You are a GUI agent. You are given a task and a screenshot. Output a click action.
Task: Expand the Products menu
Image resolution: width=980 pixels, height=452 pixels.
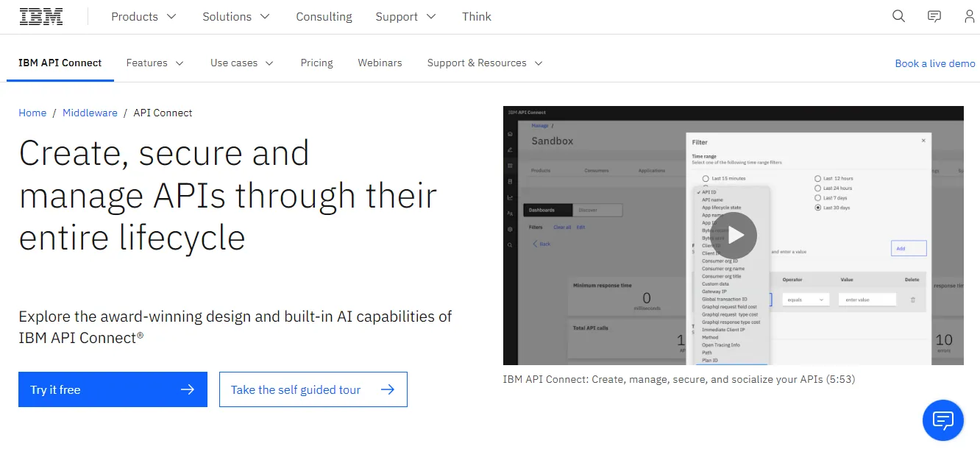coord(144,16)
